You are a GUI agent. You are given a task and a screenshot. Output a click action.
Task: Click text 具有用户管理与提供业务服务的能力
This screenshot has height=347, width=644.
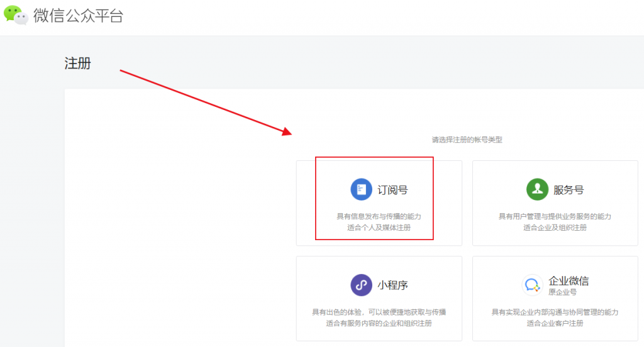[x=555, y=216]
